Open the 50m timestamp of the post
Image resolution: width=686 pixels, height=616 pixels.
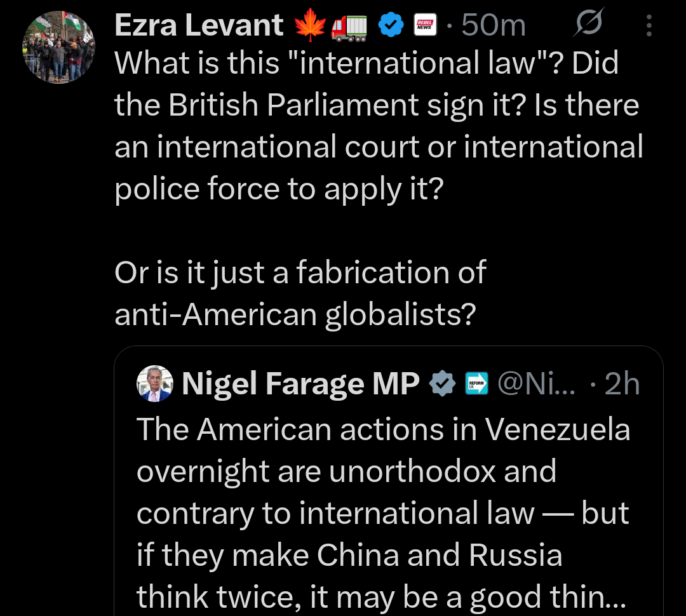[494, 26]
